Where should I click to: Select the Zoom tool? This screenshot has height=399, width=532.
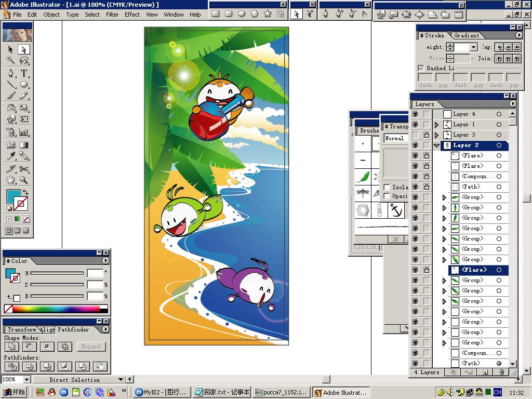coord(24,179)
